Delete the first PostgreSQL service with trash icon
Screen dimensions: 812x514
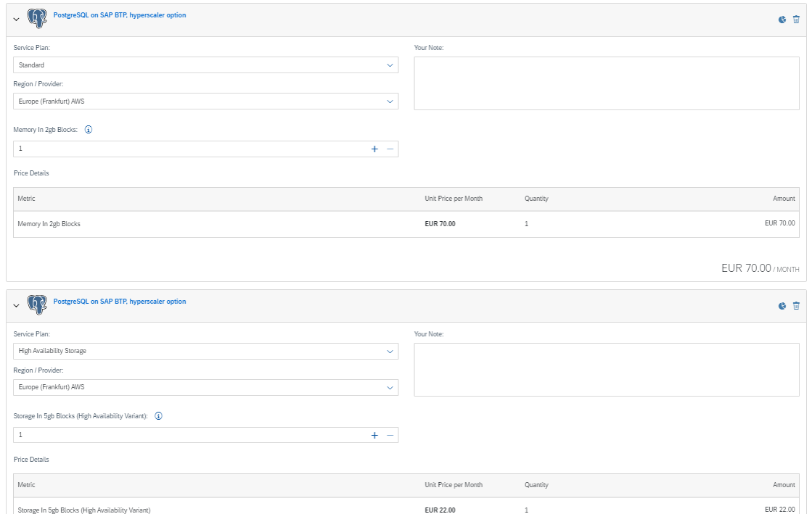796,20
